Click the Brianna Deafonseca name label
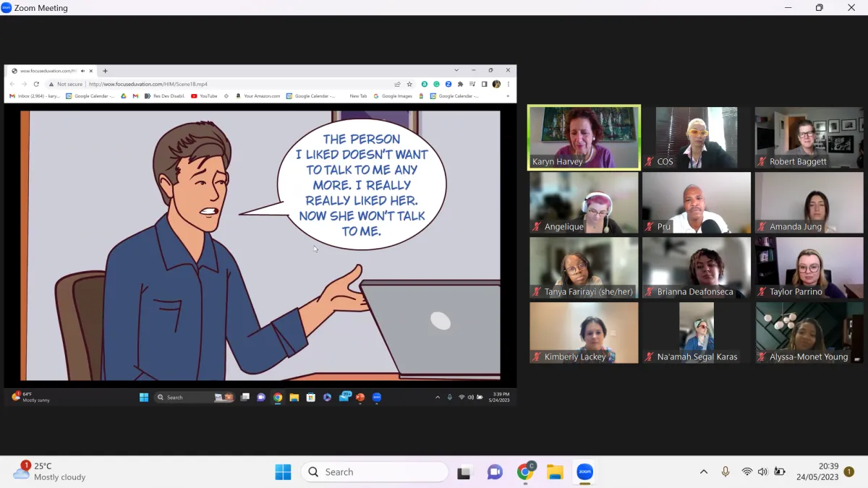 pos(695,292)
